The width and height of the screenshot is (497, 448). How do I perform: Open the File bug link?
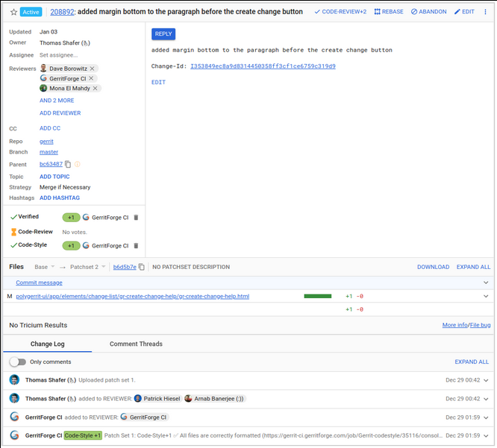[480, 325]
